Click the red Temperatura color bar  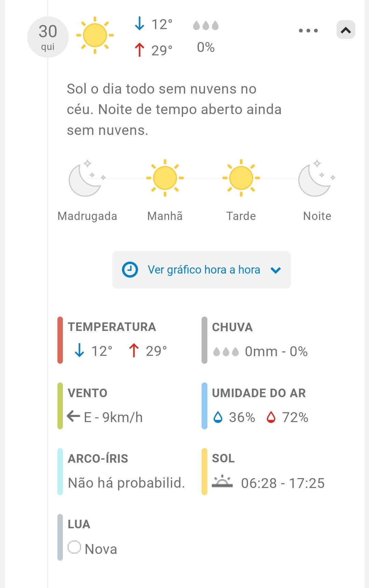point(60,340)
